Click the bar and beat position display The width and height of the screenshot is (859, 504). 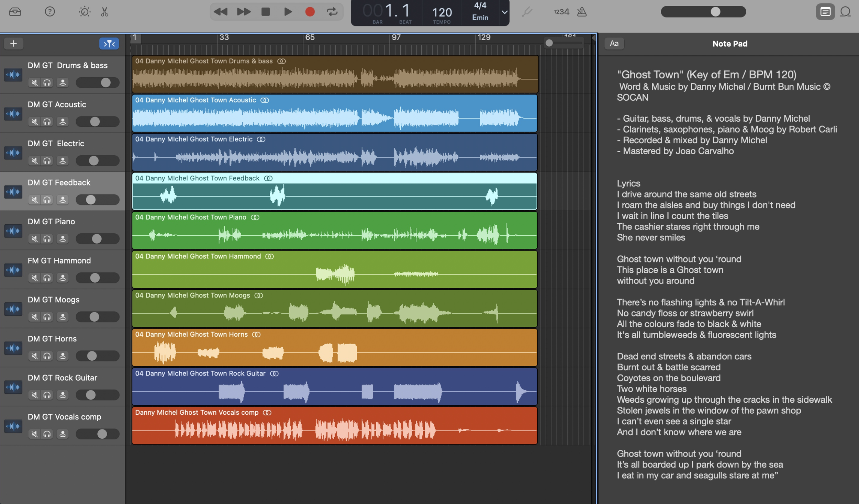[x=387, y=13]
